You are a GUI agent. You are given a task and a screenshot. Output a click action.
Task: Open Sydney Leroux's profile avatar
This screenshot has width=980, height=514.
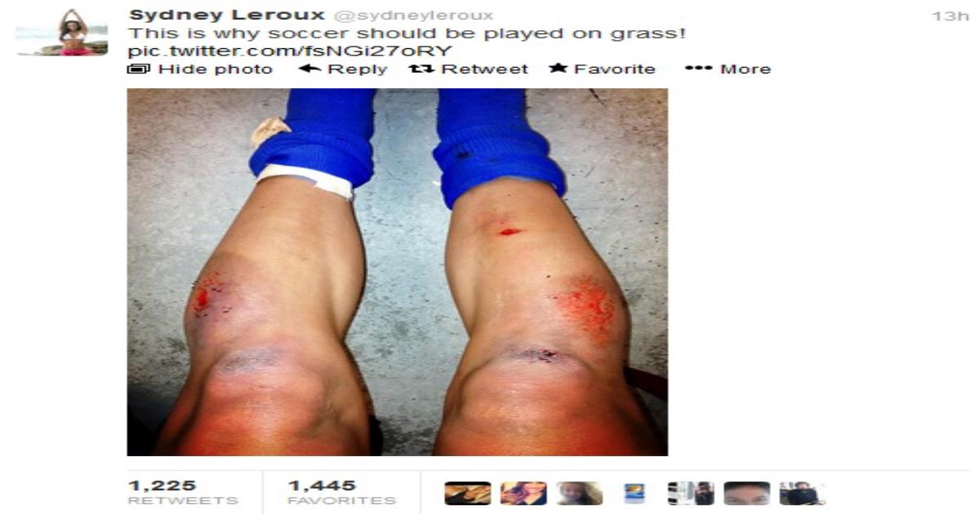tap(61, 33)
